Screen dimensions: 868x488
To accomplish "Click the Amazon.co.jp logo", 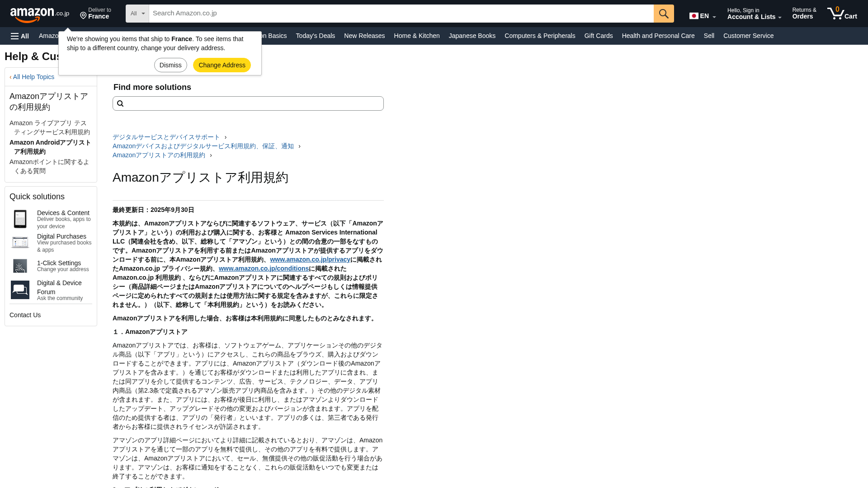I will coord(40,14).
